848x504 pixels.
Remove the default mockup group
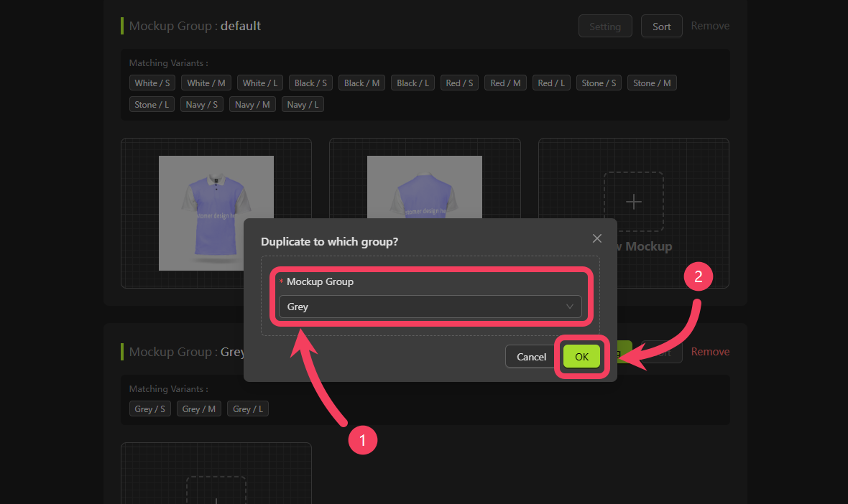pos(710,26)
